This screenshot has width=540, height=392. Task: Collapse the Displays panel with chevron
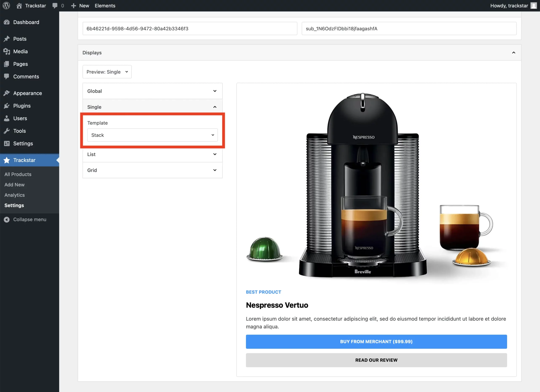(514, 53)
